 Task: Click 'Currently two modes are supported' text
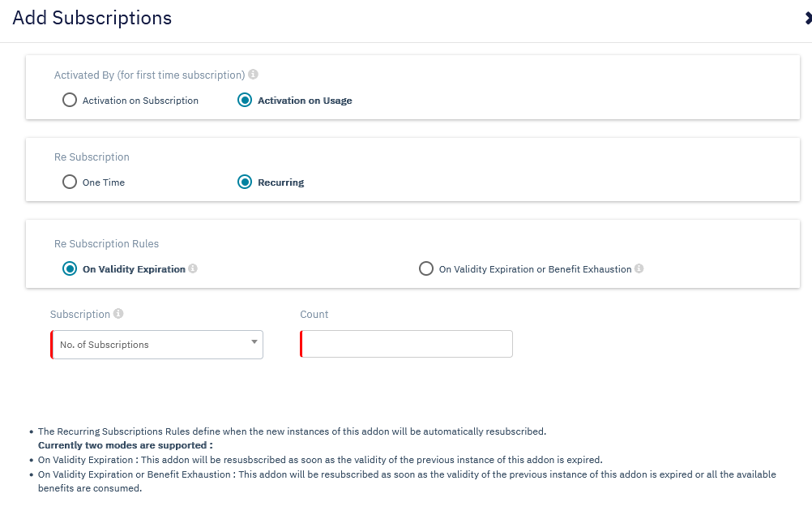pyautogui.click(x=125, y=445)
